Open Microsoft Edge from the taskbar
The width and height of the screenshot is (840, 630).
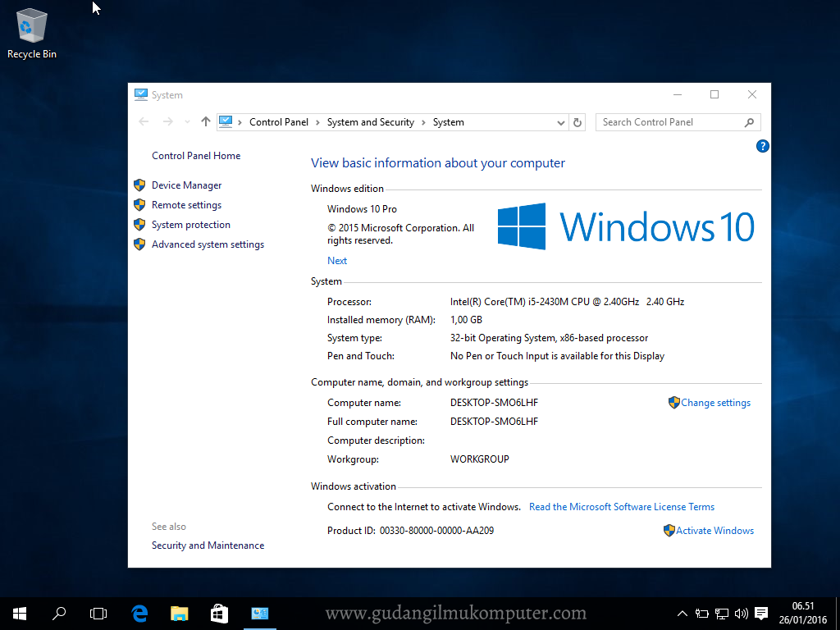click(x=139, y=613)
